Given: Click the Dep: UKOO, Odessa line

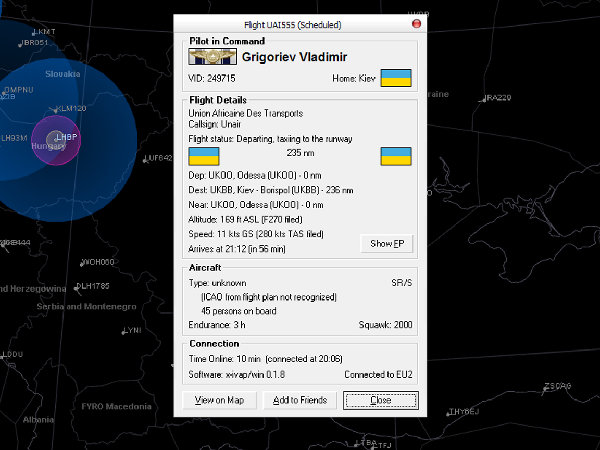Looking at the screenshot, I should [255, 175].
